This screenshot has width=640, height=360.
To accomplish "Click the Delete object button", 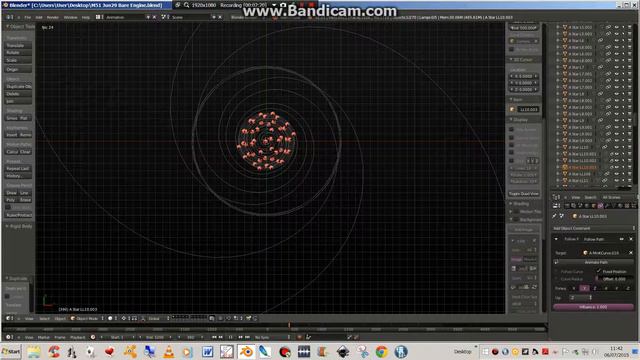I will pyautogui.click(x=18, y=94).
